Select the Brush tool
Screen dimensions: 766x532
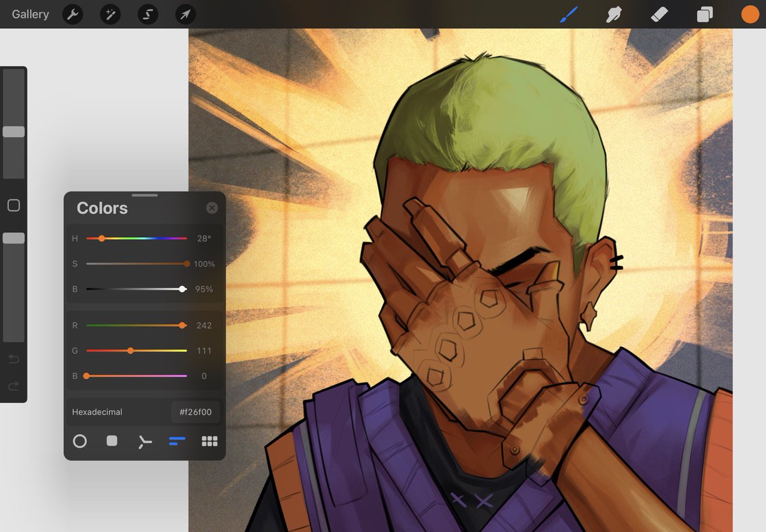click(568, 14)
